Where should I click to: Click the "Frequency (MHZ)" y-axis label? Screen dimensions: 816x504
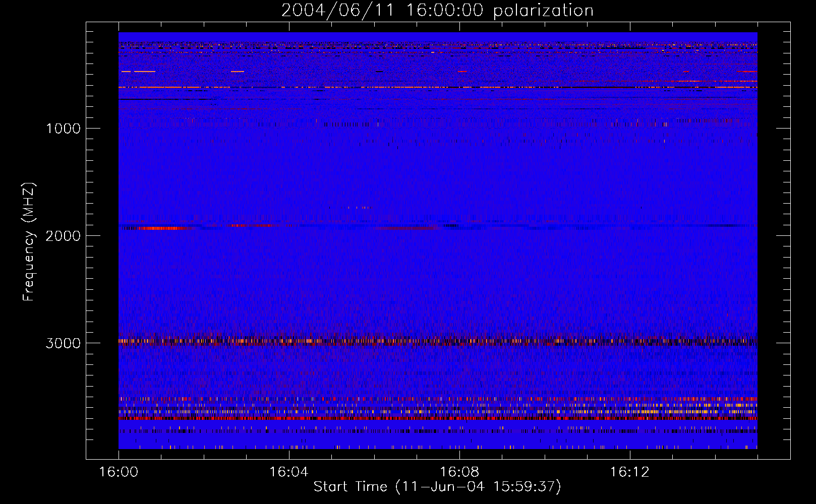[28, 241]
